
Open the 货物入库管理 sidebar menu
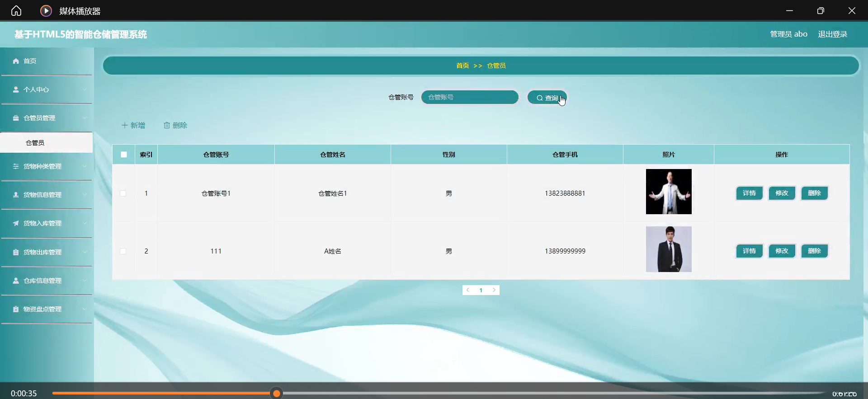(47, 223)
